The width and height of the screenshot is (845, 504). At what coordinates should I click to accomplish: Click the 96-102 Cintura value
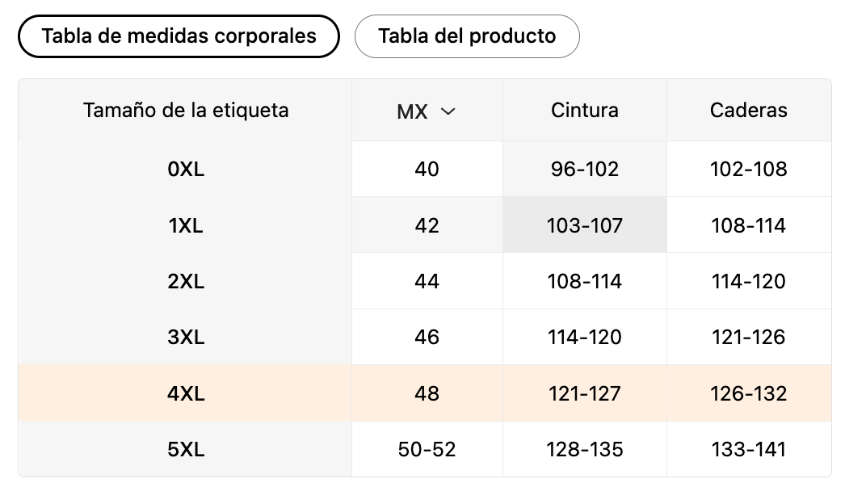(585, 169)
